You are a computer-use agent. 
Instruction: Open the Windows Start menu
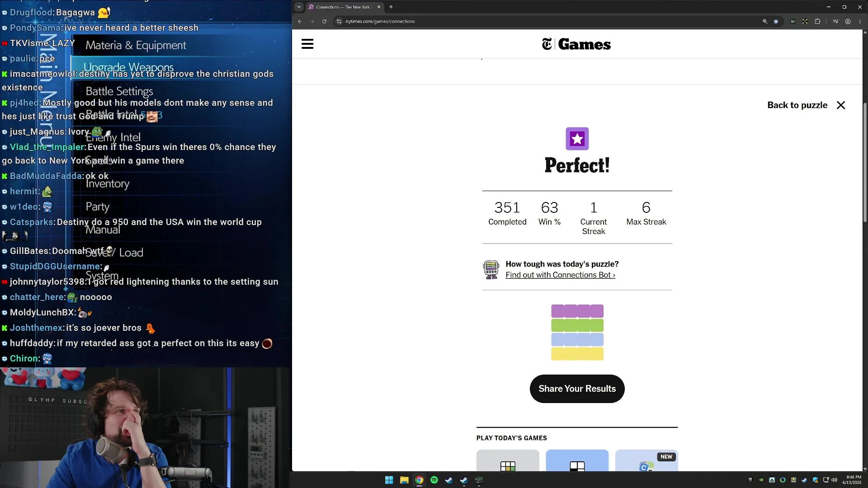point(389,480)
